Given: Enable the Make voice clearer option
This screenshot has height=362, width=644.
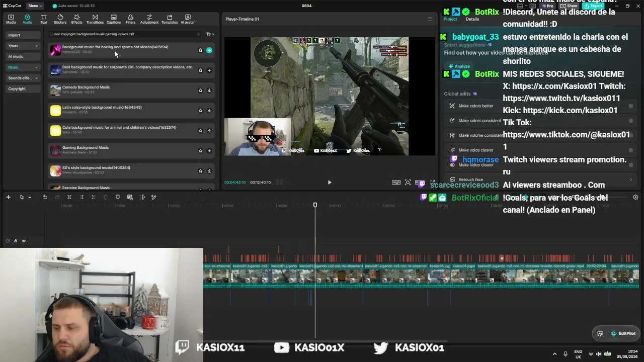Looking at the screenshot, I should click(631, 150).
